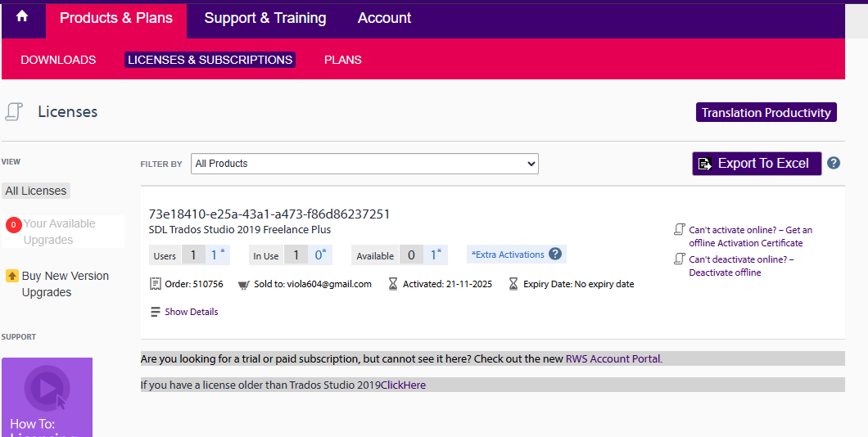Click the Translation Productivity button

pyautogui.click(x=766, y=112)
